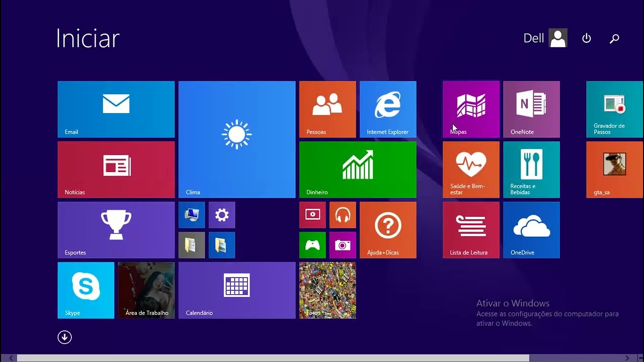
Task: Open the Clima weather tile
Action: tap(237, 139)
